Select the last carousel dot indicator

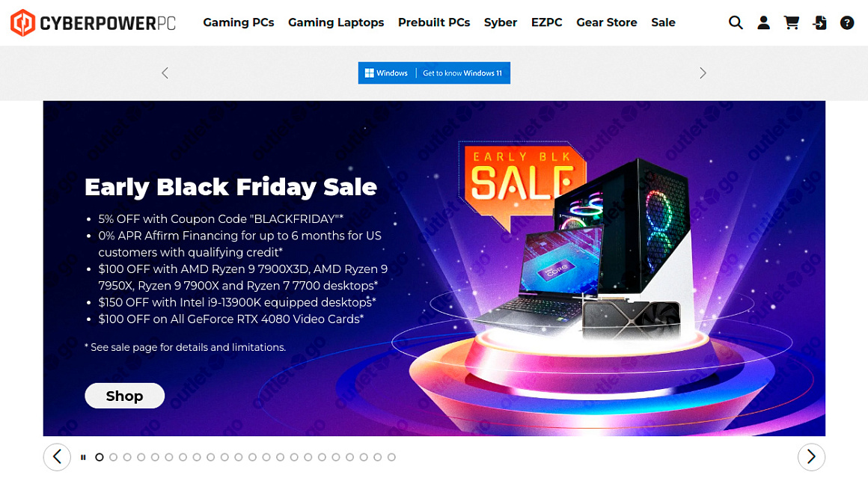391,457
